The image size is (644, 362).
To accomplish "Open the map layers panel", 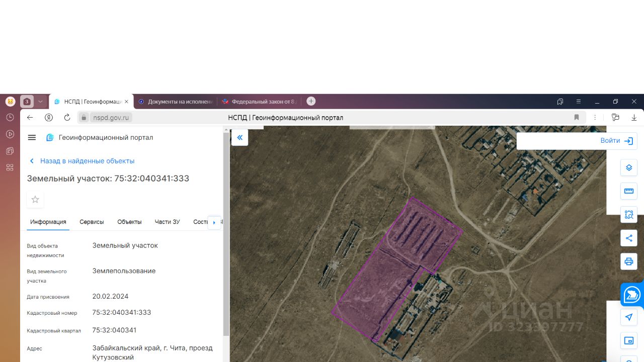I will [629, 167].
